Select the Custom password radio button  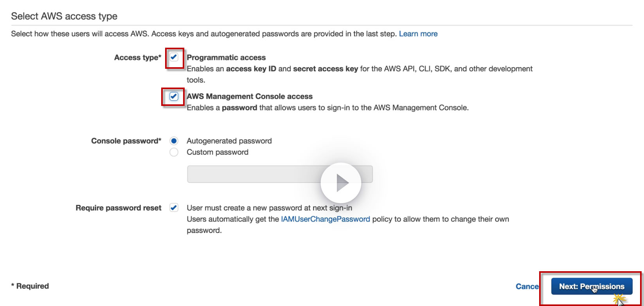tap(174, 152)
